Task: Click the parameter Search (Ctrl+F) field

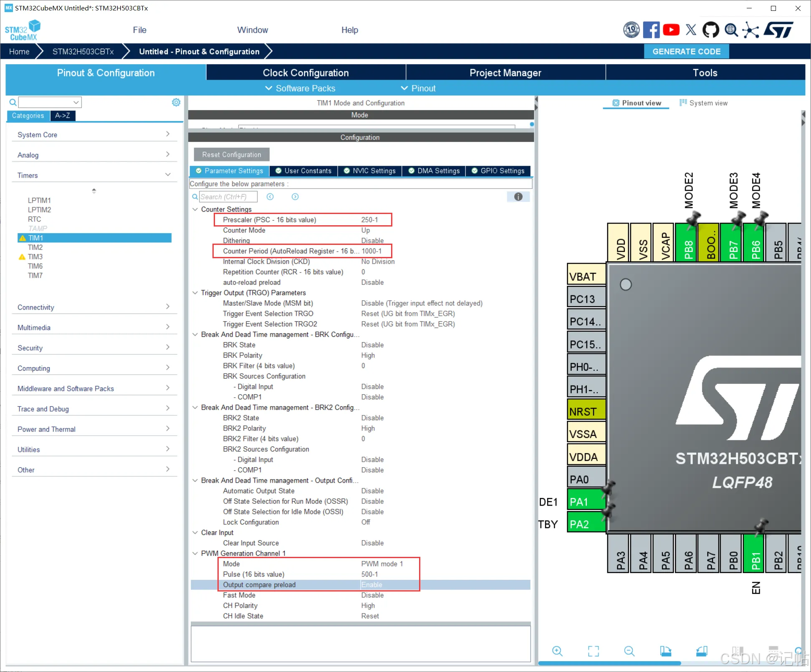Action: 228,196
